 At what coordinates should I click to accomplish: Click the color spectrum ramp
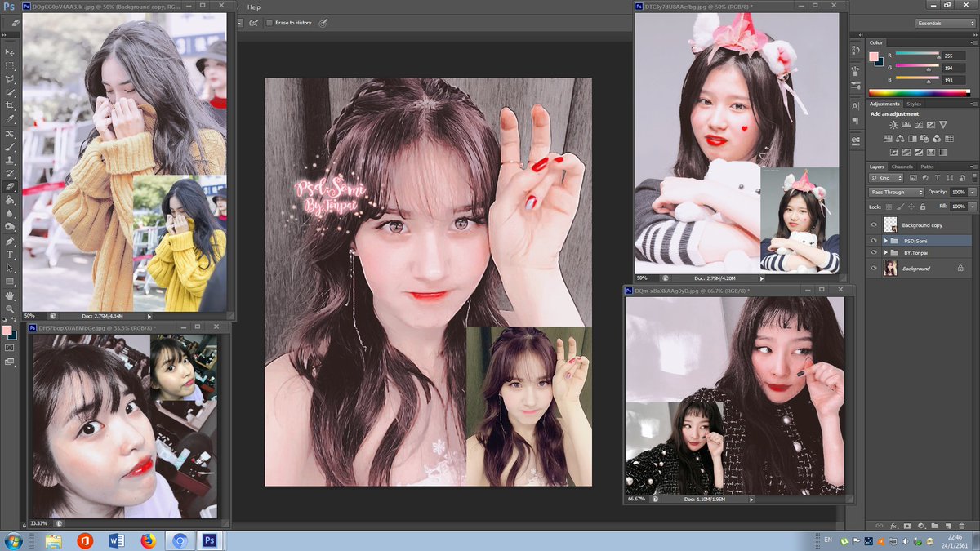(919, 92)
